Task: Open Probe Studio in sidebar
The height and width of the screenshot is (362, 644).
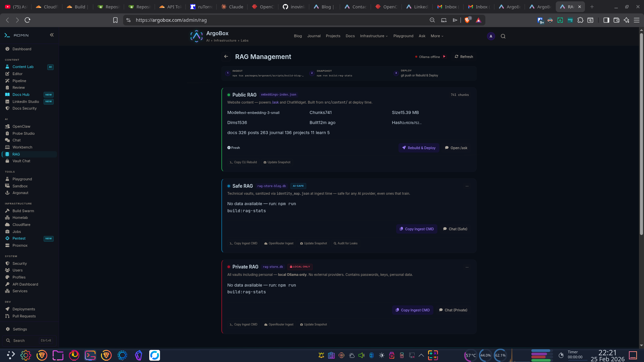Action: [23, 133]
